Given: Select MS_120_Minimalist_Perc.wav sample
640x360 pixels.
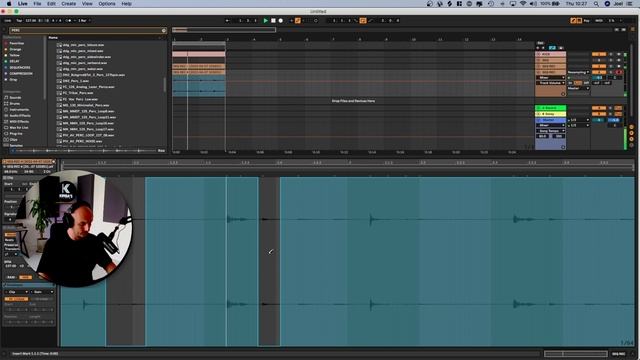Looking at the screenshot, I should (86, 105).
